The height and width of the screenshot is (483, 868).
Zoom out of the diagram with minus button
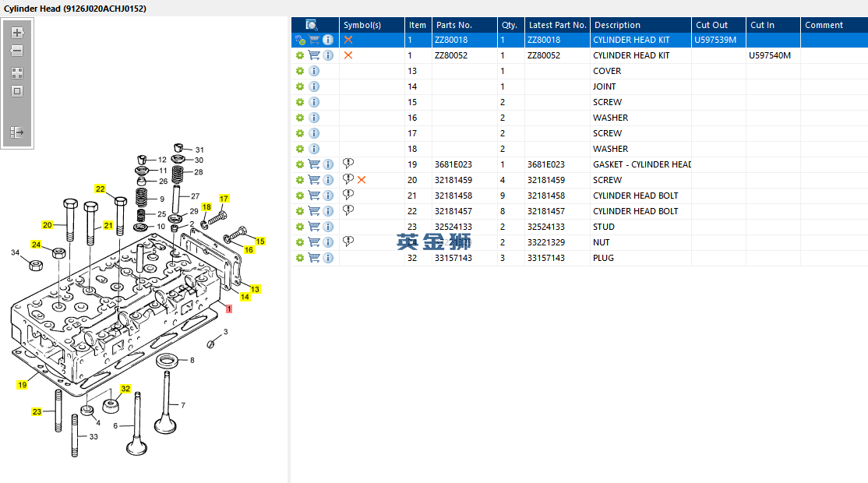pyautogui.click(x=17, y=51)
